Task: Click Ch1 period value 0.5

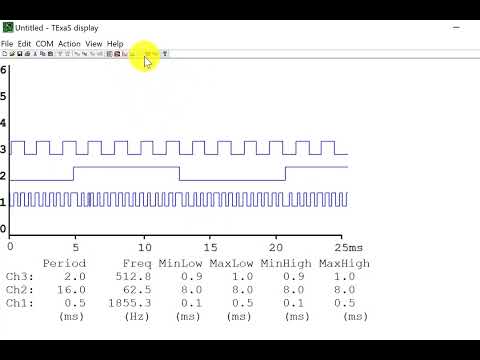Action: tap(75, 303)
